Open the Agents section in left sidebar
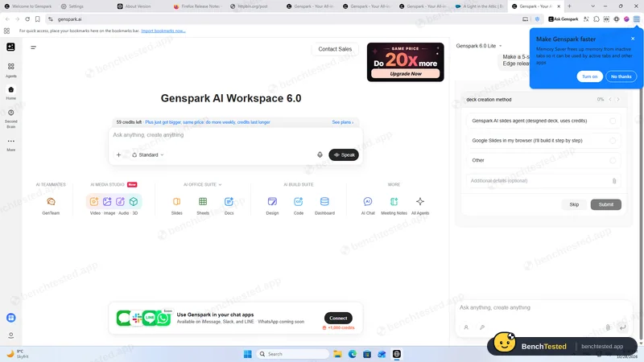This screenshot has height=362, width=644. click(x=11, y=70)
